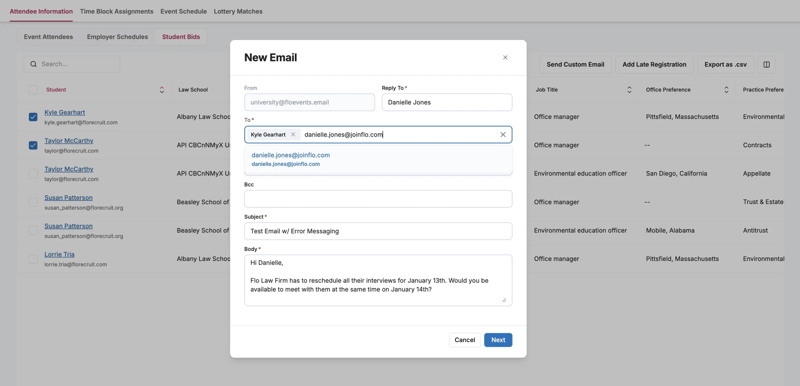Open Susan Patterson link in Antitrust row

tap(68, 226)
